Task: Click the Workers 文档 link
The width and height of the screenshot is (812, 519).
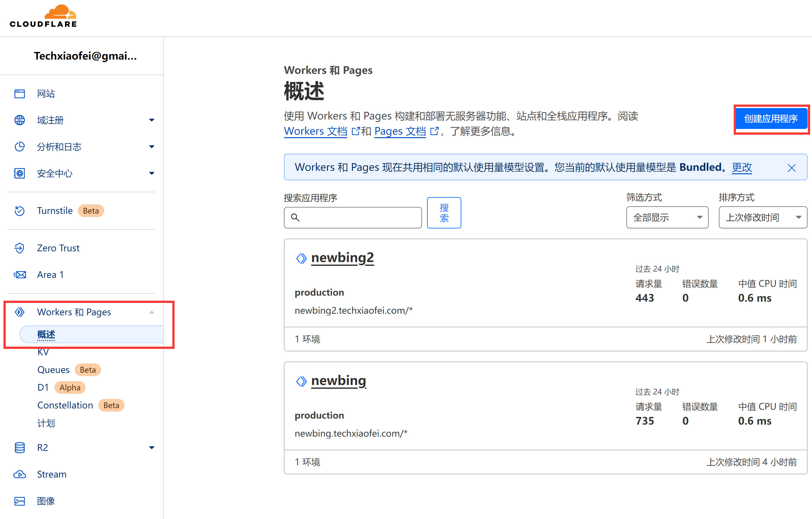Action: point(315,131)
